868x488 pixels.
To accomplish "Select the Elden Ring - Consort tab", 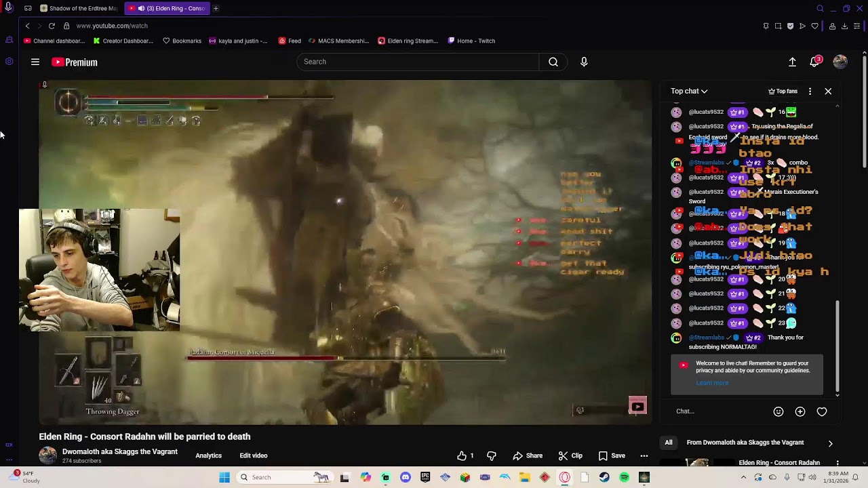I will (167, 8).
